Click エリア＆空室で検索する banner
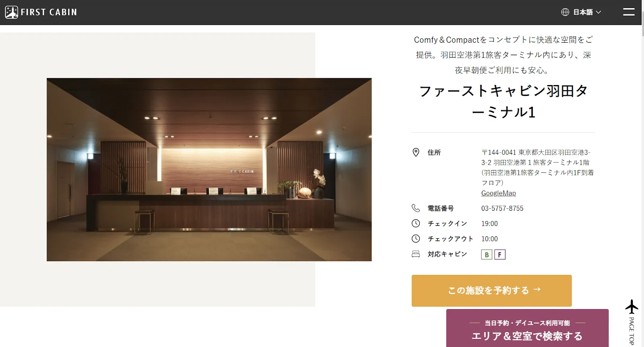The height and width of the screenshot is (347, 644). pyautogui.click(x=527, y=328)
